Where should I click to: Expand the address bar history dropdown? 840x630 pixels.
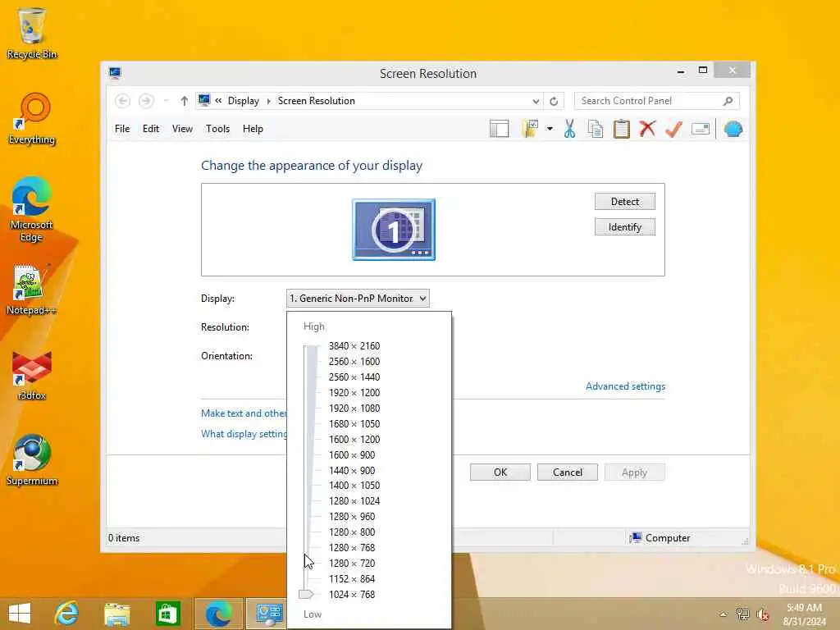pos(536,101)
